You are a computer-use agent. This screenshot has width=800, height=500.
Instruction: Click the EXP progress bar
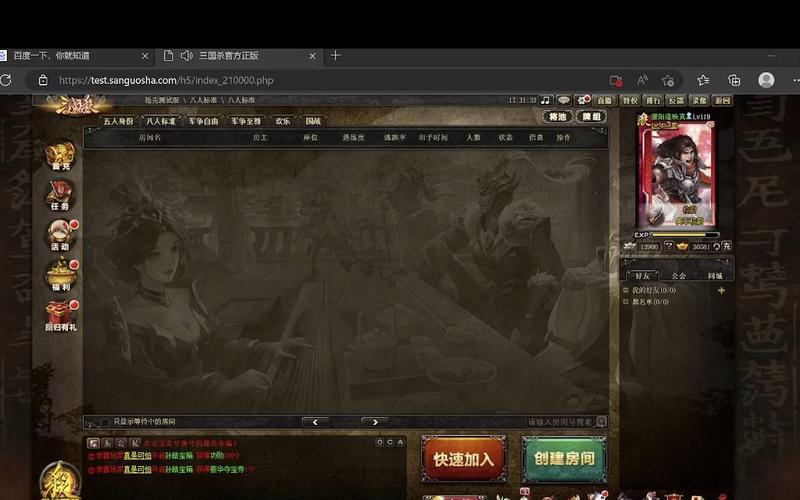685,235
